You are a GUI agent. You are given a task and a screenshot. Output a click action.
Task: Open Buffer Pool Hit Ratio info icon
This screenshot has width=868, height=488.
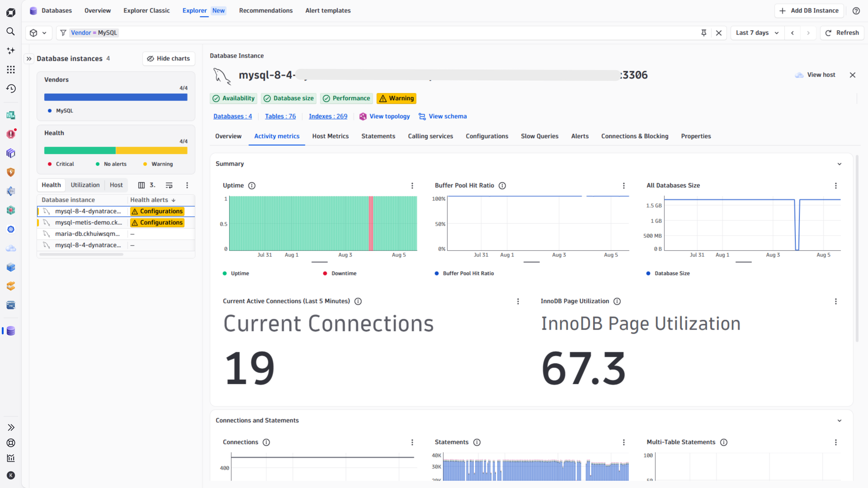(502, 185)
